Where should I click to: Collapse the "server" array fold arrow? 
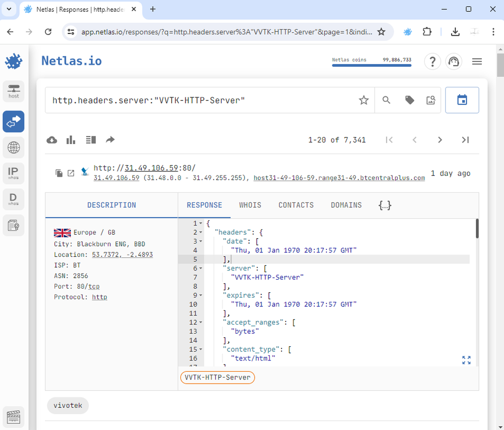[x=201, y=268]
